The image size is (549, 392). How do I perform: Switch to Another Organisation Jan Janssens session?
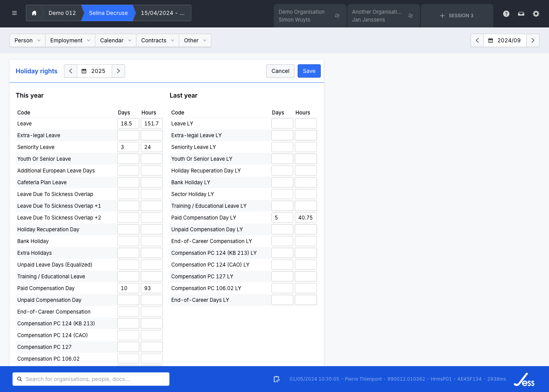[383, 16]
